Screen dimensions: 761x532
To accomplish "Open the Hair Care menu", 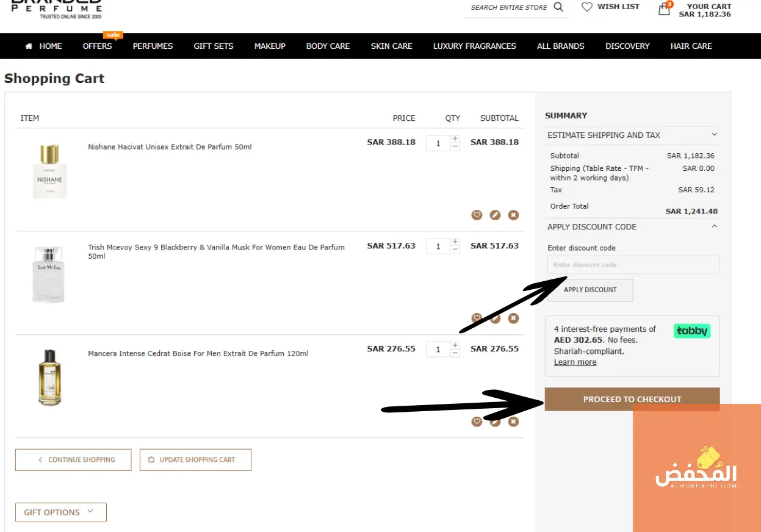I will (691, 46).
